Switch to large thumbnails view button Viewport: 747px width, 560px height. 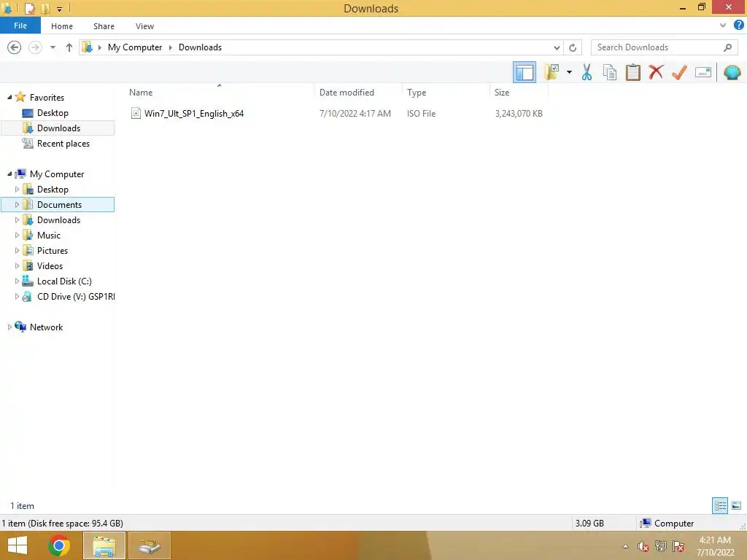click(x=736, y=505)
